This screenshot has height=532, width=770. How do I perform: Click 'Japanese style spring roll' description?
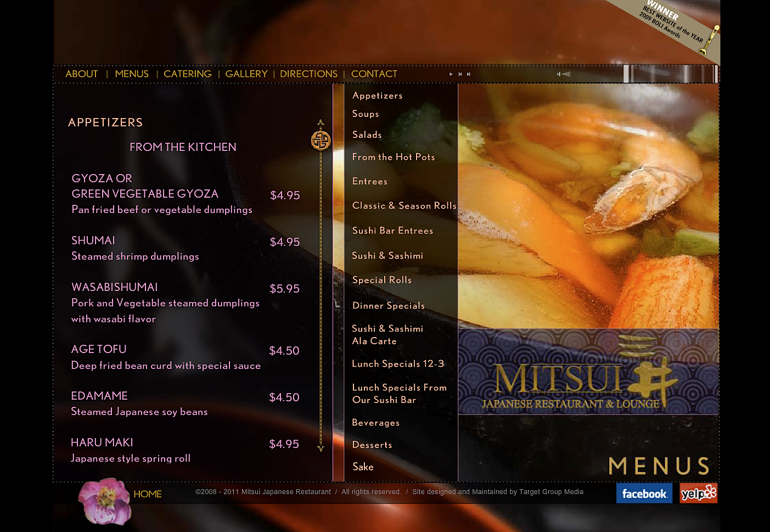[x=131, y=458]
